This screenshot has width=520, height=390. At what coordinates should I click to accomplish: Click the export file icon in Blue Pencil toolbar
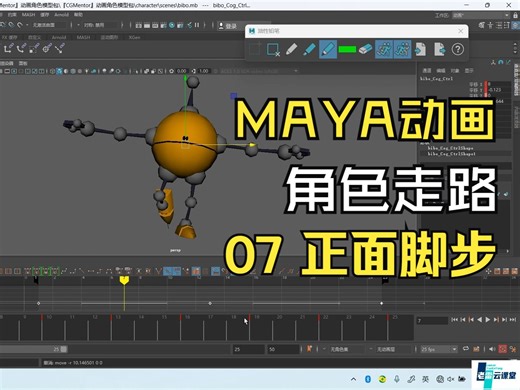coord(440,49)
